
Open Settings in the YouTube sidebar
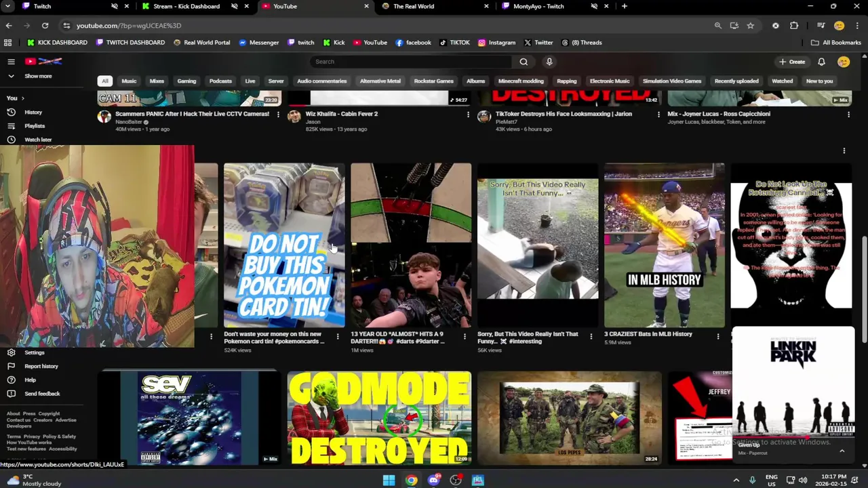[35, 352]
